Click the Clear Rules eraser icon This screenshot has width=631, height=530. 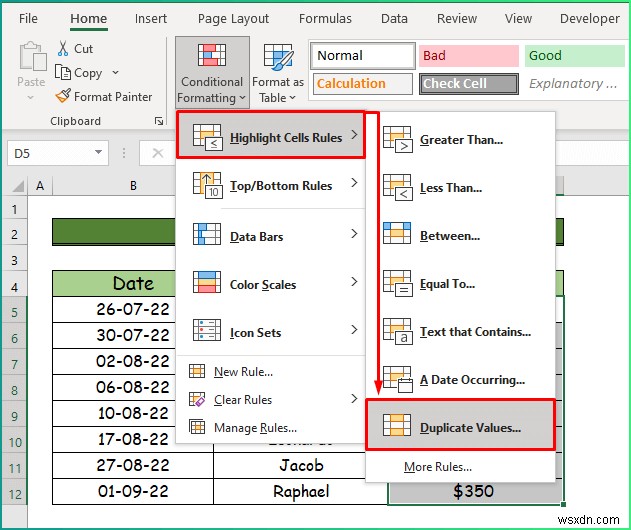point(197,399)
